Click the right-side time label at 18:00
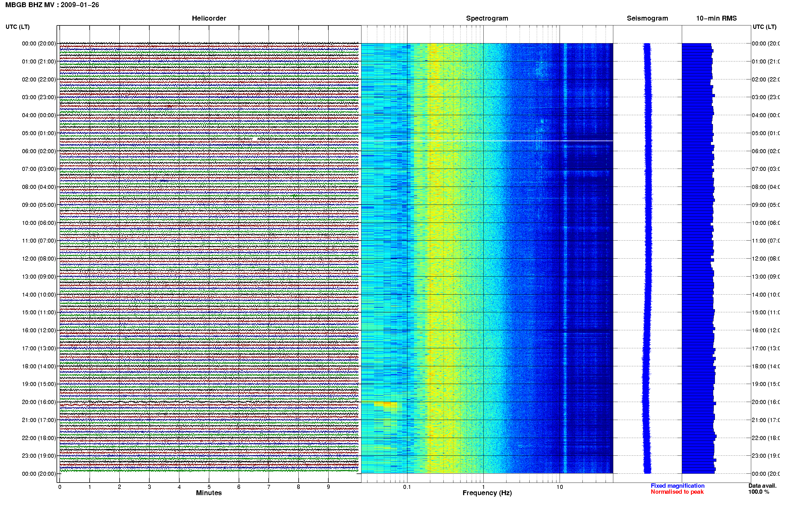 pyautogui.click(x=765, y=366)
